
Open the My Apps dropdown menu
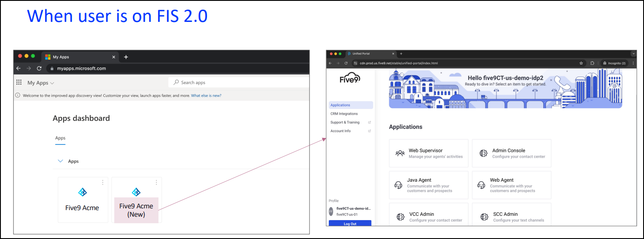point(41,83)
